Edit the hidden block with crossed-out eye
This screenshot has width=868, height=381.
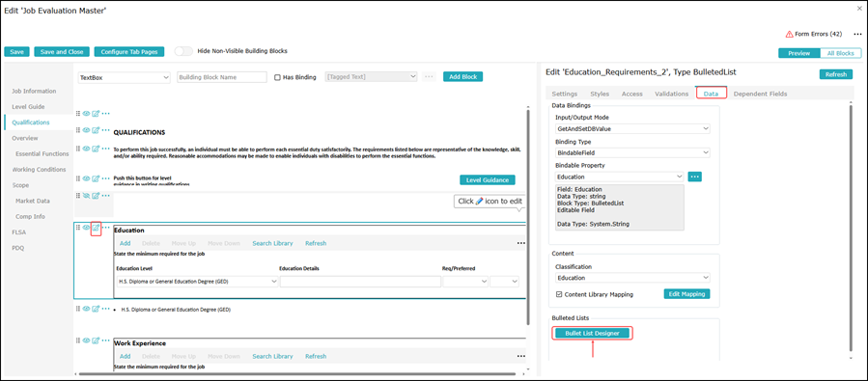coord(96,196)
